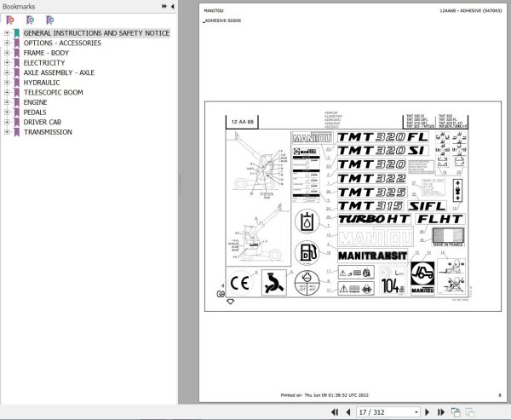Click the second bookmark toolbar icon
The width and height of the screenshot is (511, 420).
[x=30, y=20]
